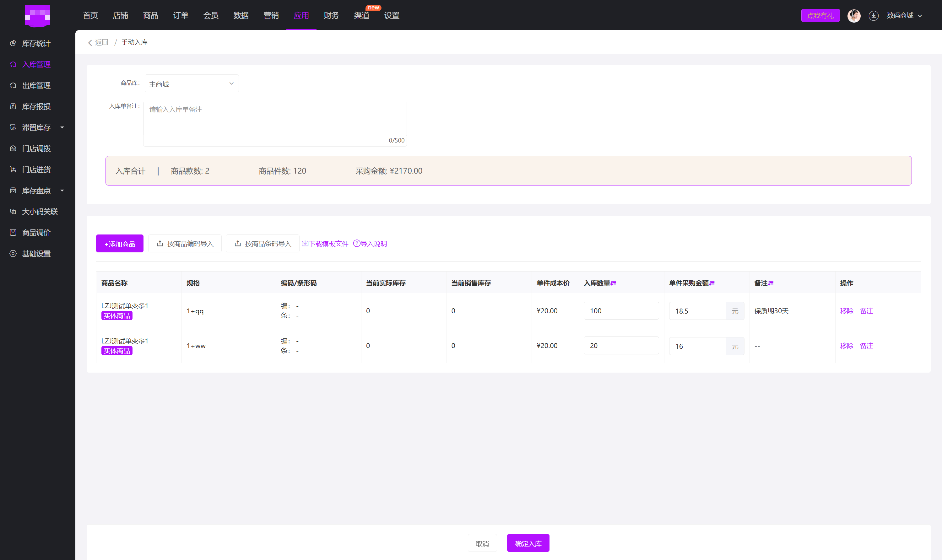Click 入库数量 field showing 100

[x=621, y=310]
